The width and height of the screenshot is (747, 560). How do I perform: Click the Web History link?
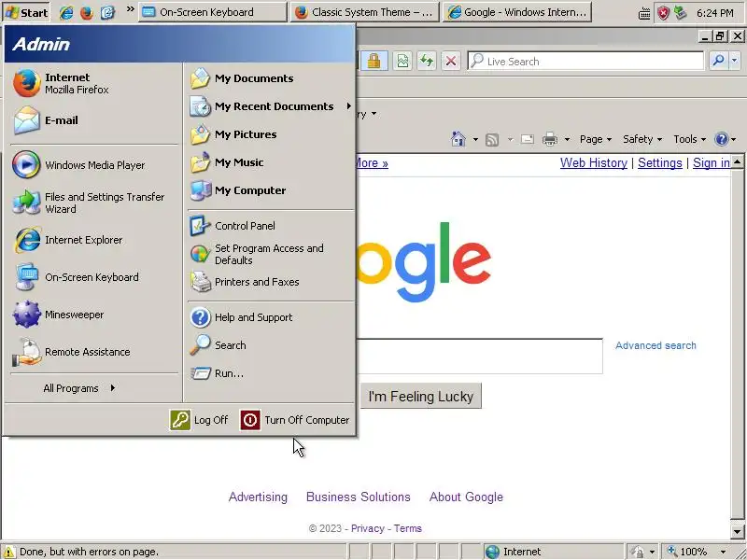[x=594, y=162]
